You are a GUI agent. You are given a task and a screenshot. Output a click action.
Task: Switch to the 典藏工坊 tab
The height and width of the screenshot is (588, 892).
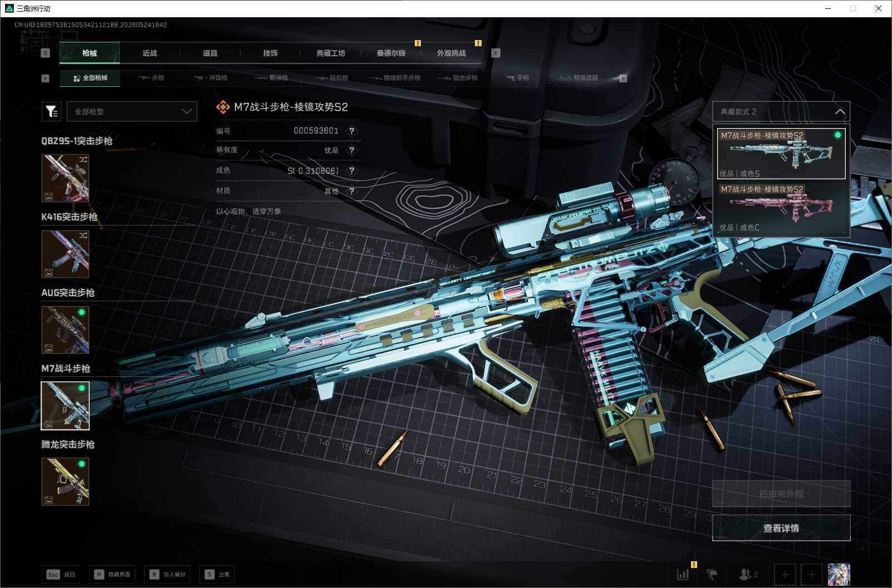click(331, 53)
